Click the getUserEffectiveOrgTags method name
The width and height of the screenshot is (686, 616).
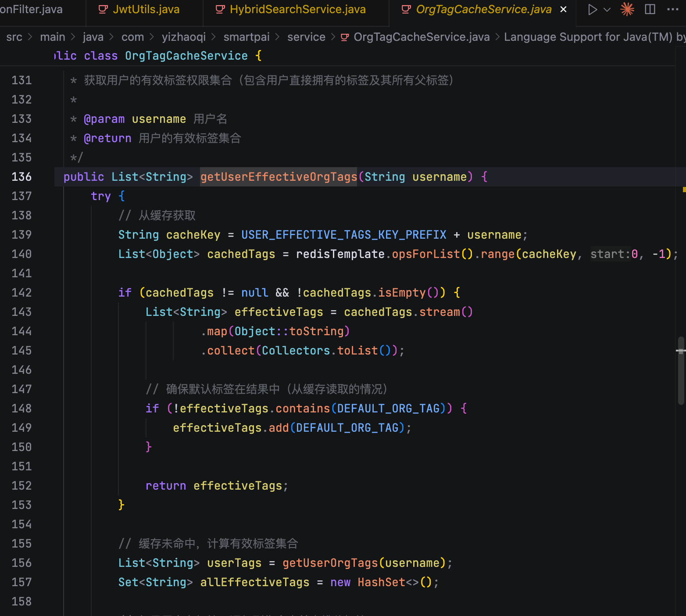(279, 177)
